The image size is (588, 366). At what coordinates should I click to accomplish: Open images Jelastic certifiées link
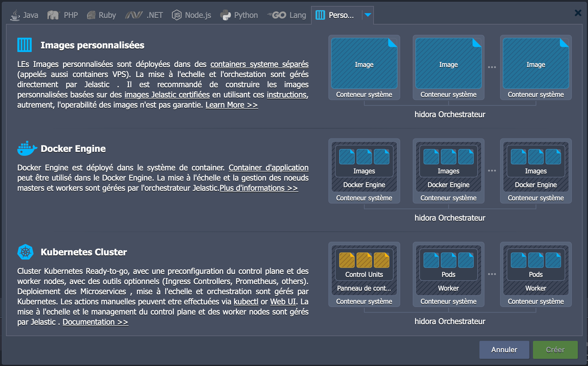tap(167, 95)
